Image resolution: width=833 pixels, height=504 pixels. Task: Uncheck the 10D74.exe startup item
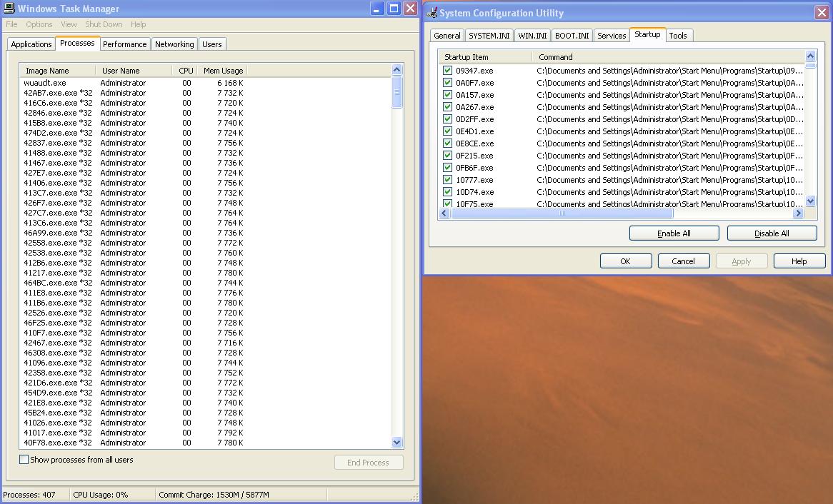pyautogui.click(x=447, y=192)
